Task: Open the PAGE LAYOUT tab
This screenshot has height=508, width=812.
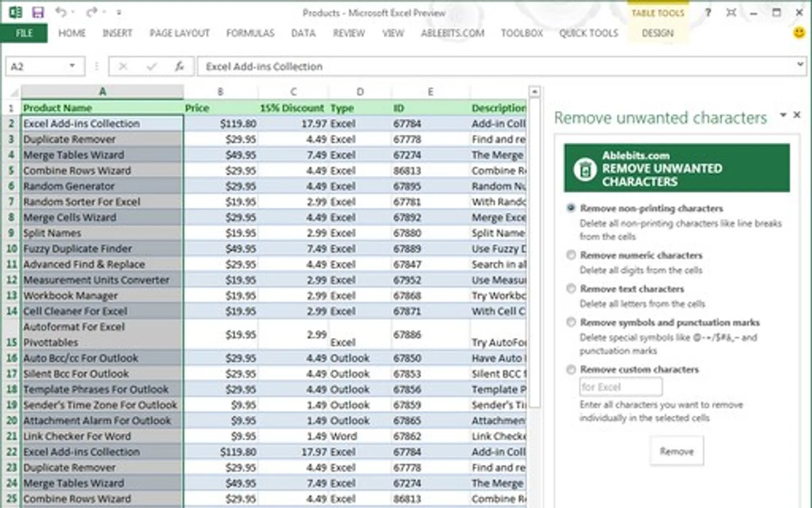Action: point(180,33)
